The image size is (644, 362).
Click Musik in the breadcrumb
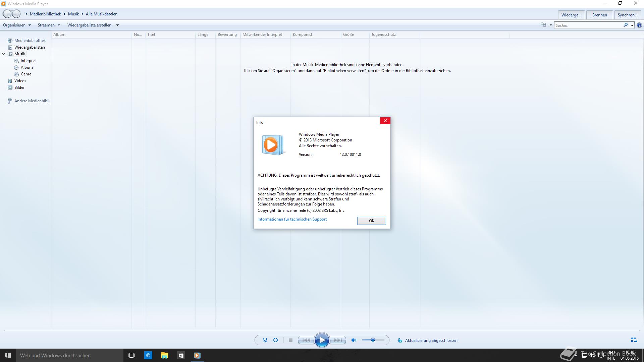(x=73, y=14)
